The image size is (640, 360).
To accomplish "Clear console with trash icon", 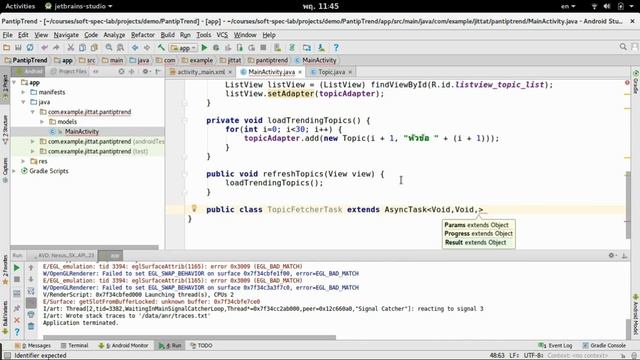I will 31,326.
